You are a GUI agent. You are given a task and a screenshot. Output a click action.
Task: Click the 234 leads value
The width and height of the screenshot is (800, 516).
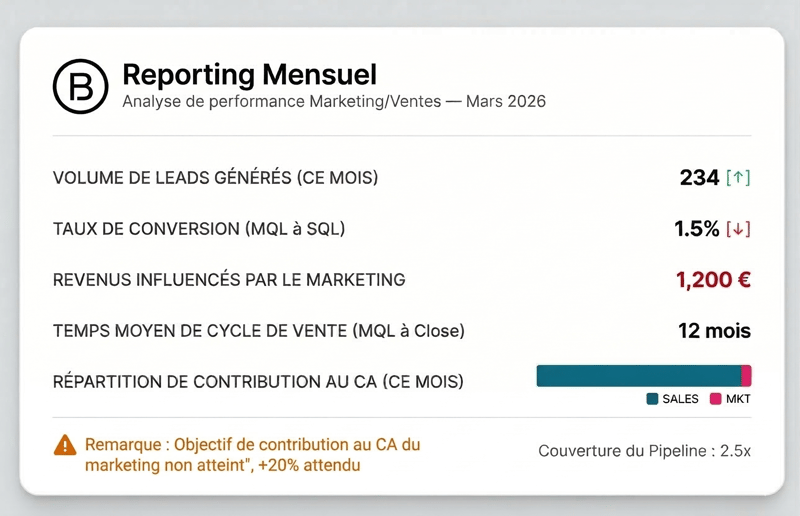pyautogui.click(x=699, y=178)
